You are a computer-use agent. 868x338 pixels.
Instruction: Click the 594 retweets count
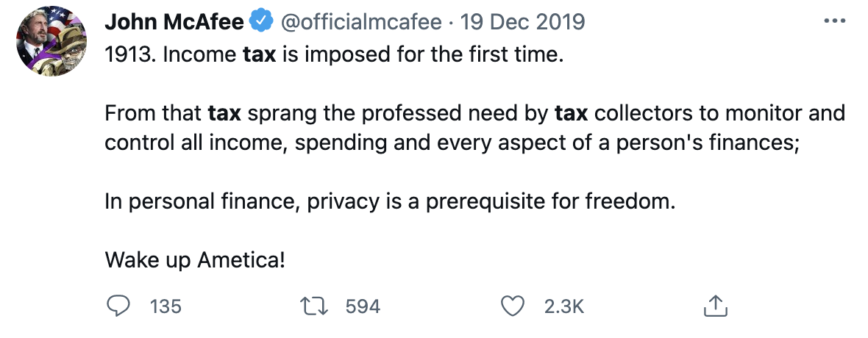pos(363,306)
